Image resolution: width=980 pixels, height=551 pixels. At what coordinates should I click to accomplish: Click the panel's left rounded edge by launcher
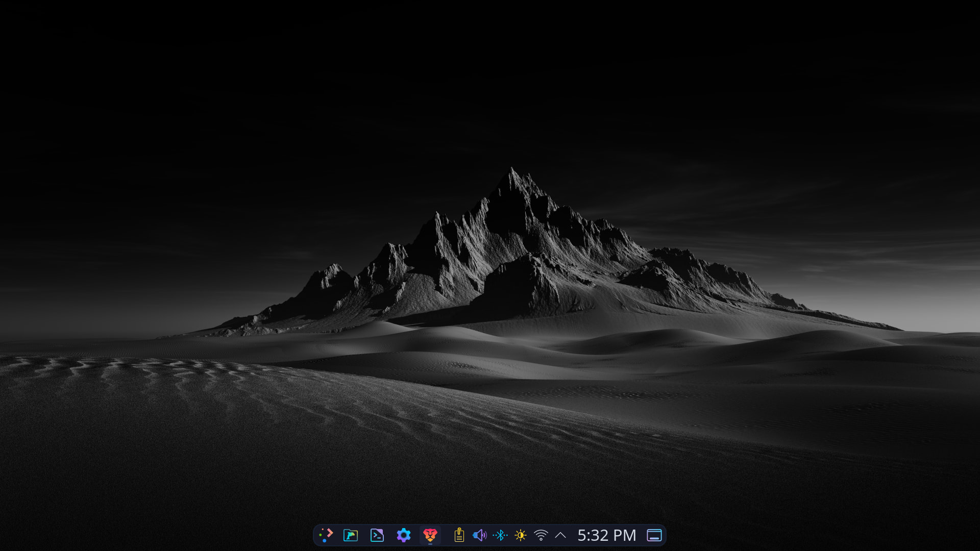tap(315, 535)
